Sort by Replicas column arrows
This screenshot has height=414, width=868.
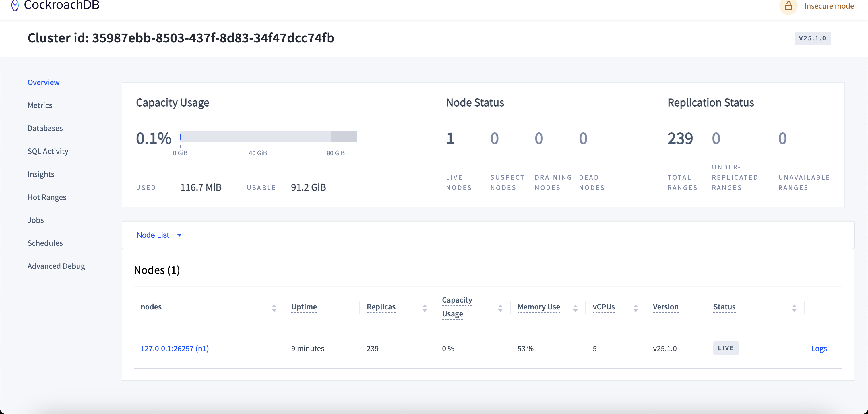point(425,308)
